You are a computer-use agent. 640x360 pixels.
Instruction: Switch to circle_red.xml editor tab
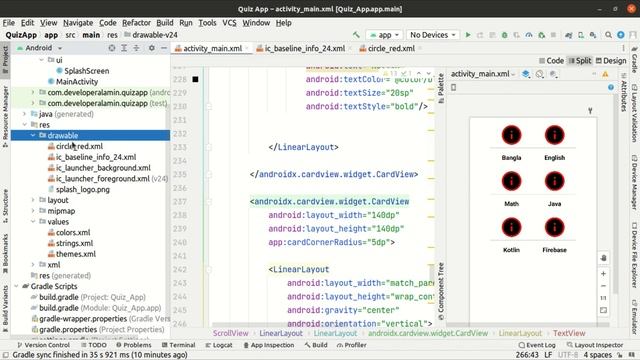pos(387,49)
